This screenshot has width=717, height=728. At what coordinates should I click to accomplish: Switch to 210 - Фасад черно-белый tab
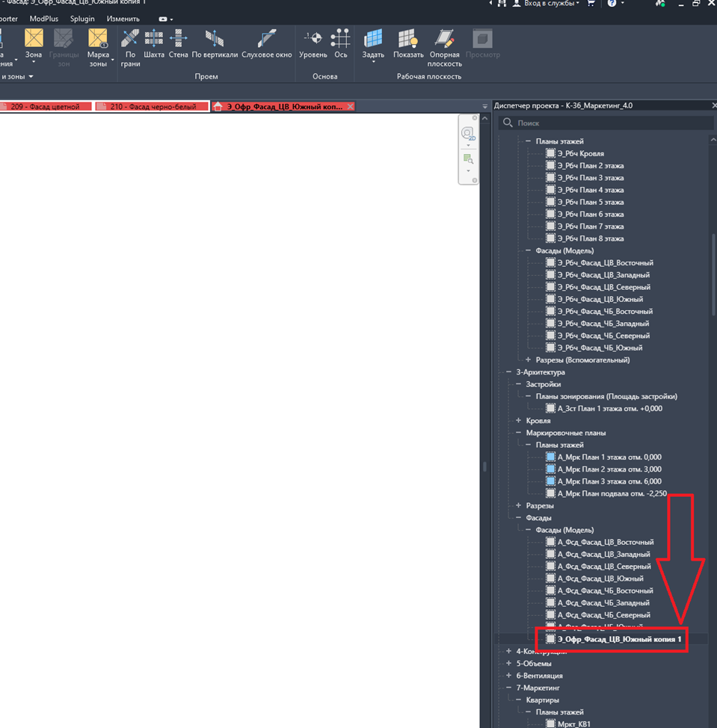[151, 106]
